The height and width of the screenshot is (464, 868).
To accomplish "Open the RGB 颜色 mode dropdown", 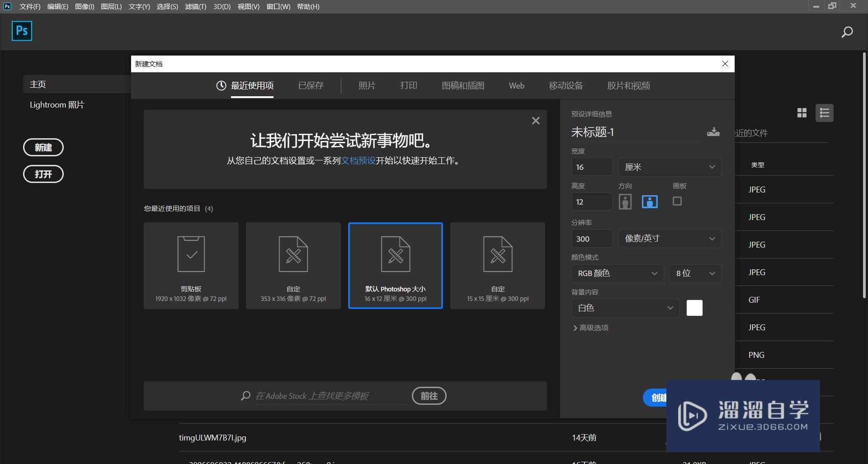I will coord(618,273).
